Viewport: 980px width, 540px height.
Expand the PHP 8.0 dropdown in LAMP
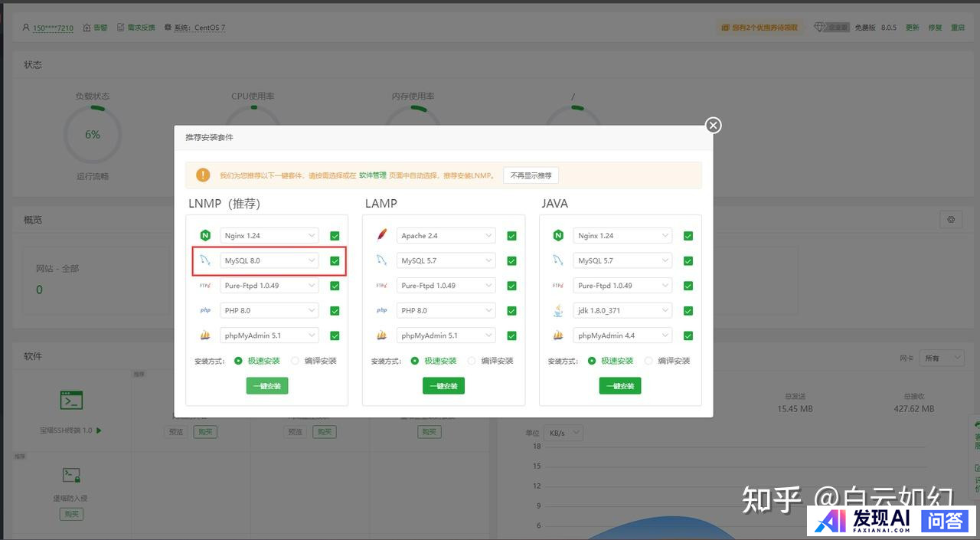tap(446, 310)
